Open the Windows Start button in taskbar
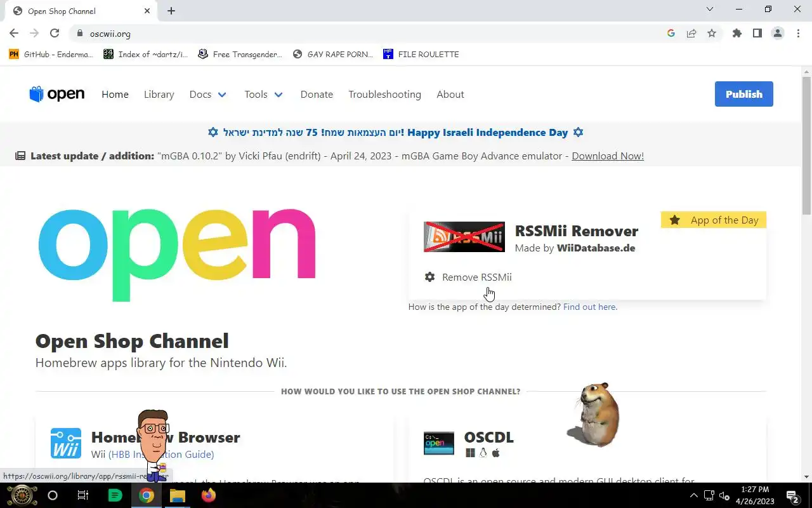 [x=22, y=495]
